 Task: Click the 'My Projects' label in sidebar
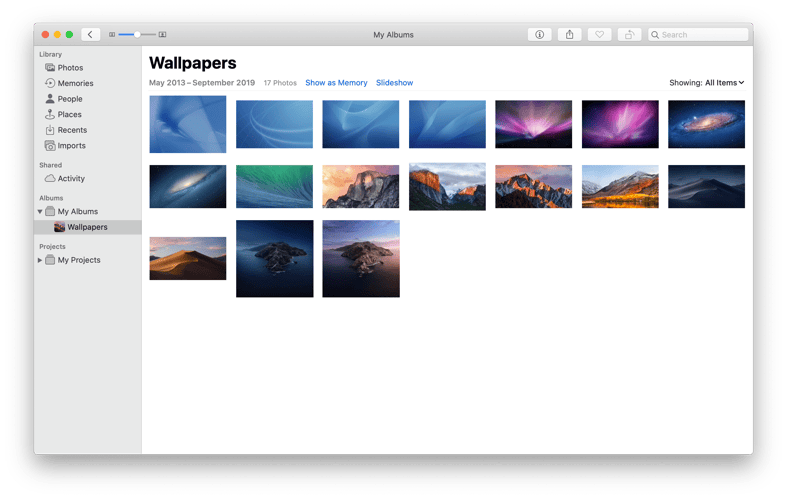[79, 260]
